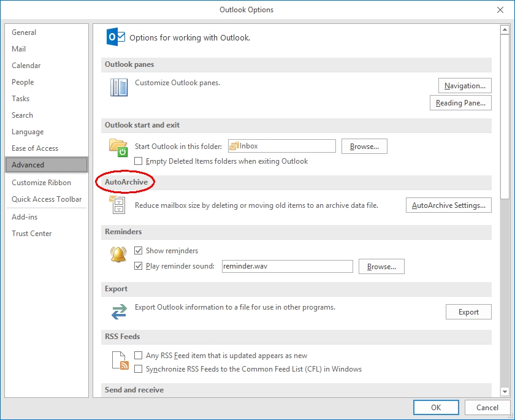Click the reminder.wav sound file field
The image size is (515, 420).
[286, 266]
